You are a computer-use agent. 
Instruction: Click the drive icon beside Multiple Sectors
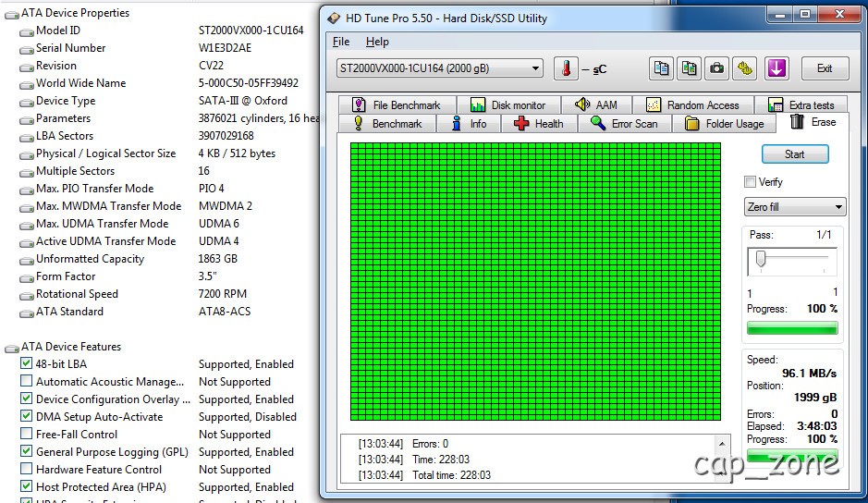coord(26,173)
